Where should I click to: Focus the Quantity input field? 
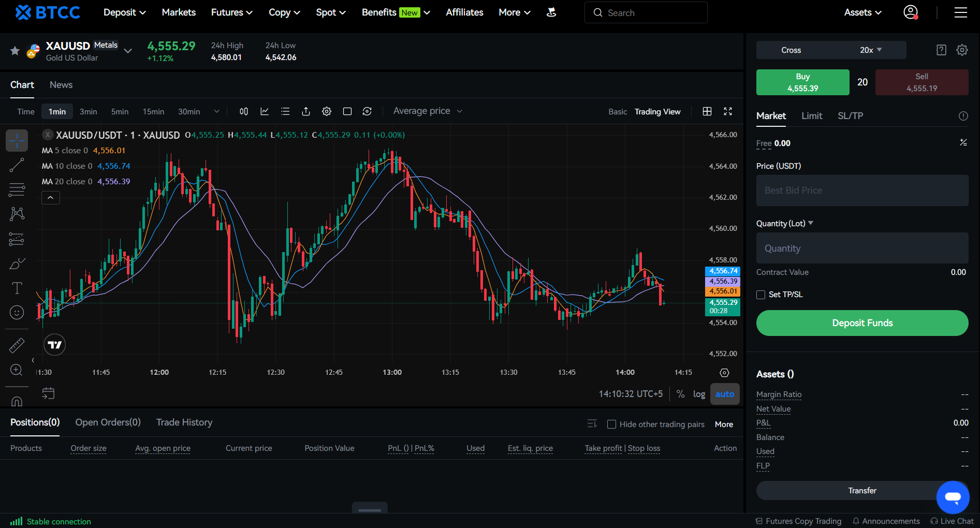[862, 248]
